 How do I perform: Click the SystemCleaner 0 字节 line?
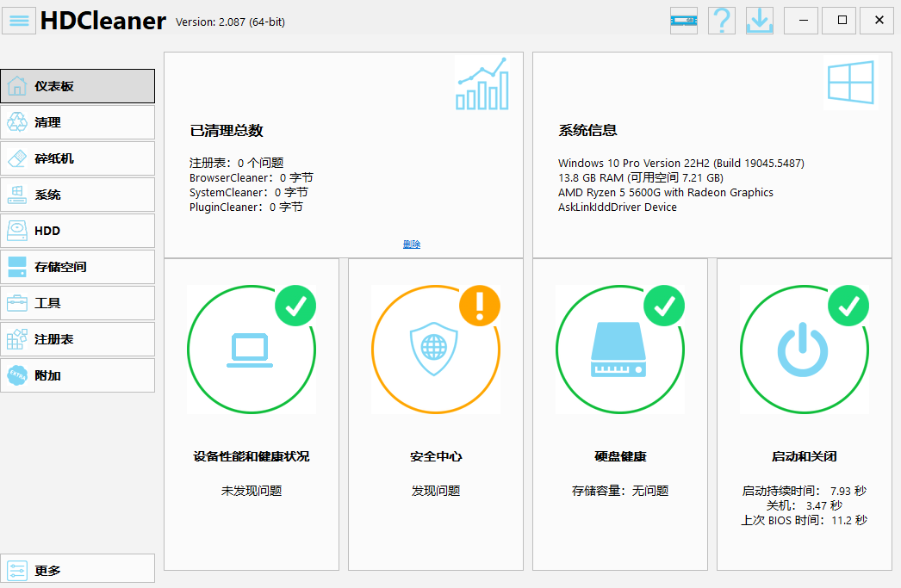248,192
